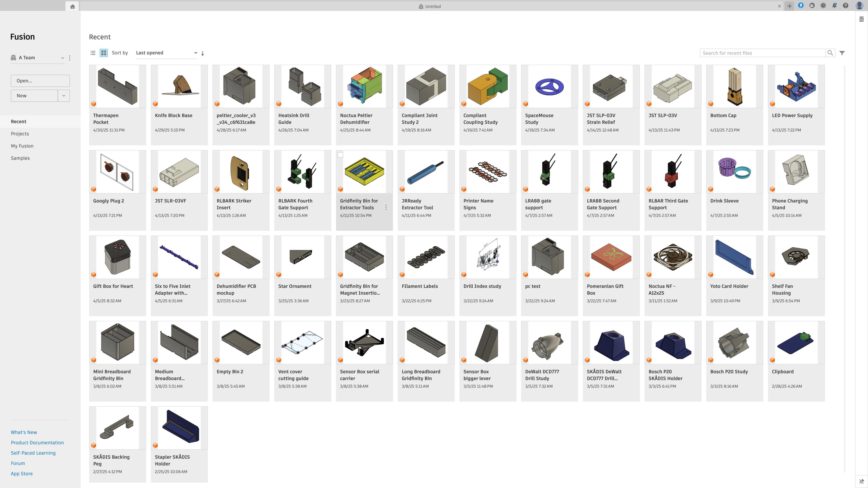
Task: Click the "Sensor Box serial carrier" file name
Action: coord(360,375)
